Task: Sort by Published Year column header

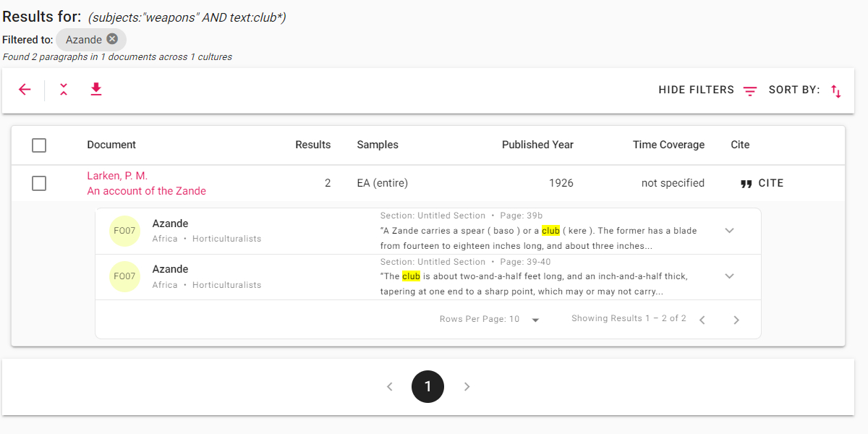Action: point(537,145)
